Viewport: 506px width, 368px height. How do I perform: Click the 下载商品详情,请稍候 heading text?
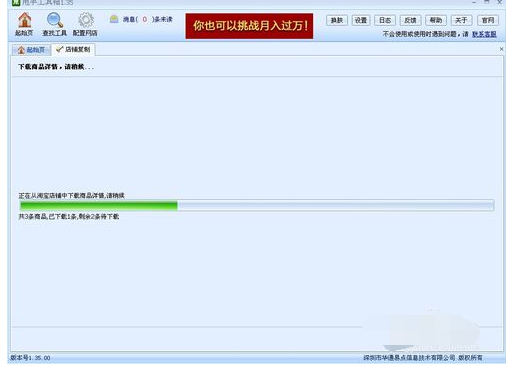56,67
